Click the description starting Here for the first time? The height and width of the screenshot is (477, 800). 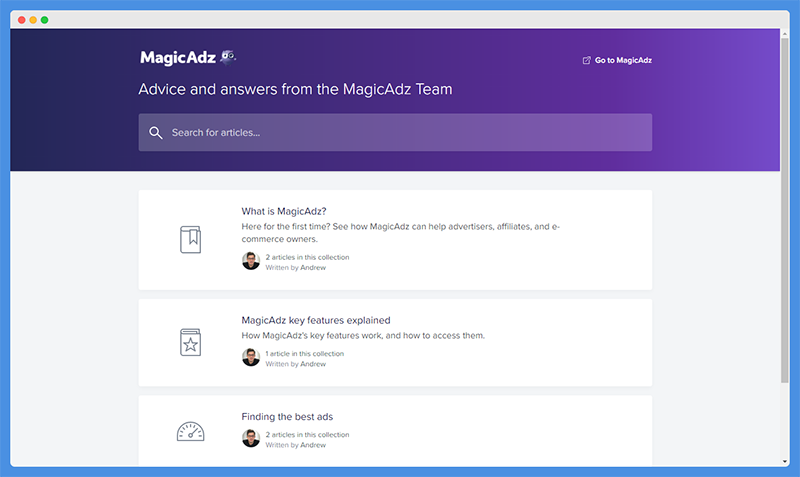point(401,233)
